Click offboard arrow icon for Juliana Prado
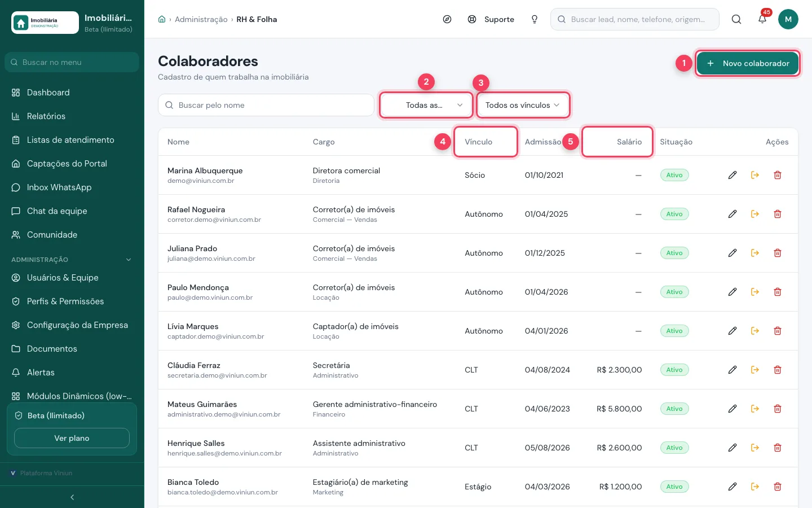 point(755,253)
